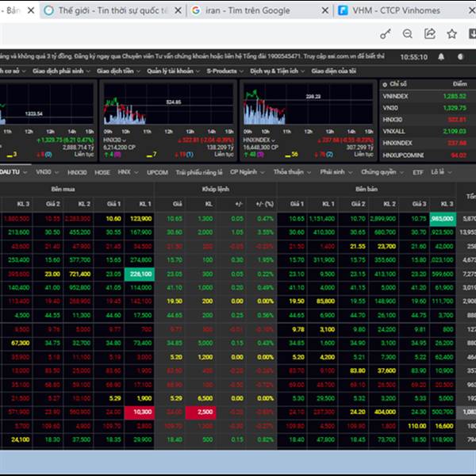Click the HNXINDEX intraday chart
The height and width of the screenshot is (476, 476).
pyautogui.click(x=308, y=104)
